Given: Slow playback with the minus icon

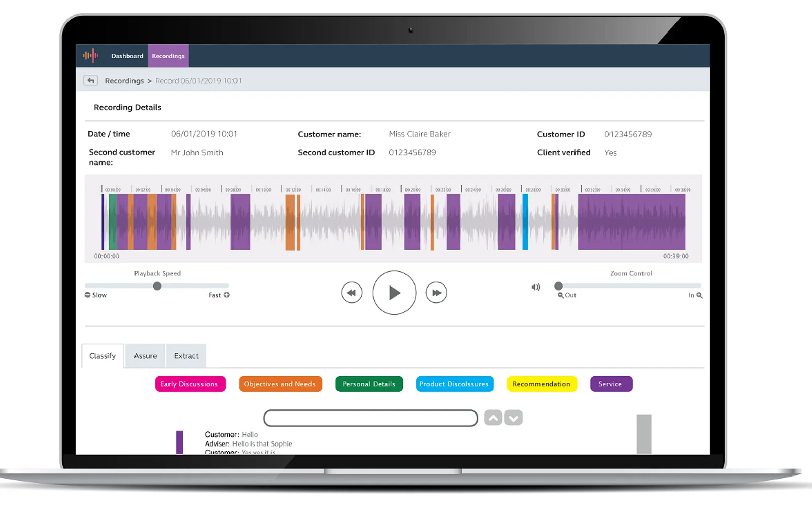Looking at the screenshot, I should [x=87, y=295].
